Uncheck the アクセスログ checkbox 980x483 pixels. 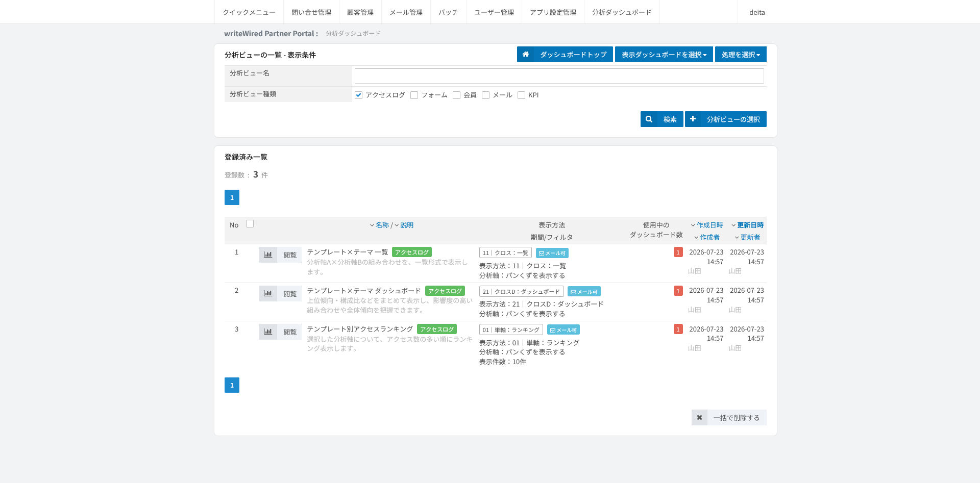[x=358, y=95]
